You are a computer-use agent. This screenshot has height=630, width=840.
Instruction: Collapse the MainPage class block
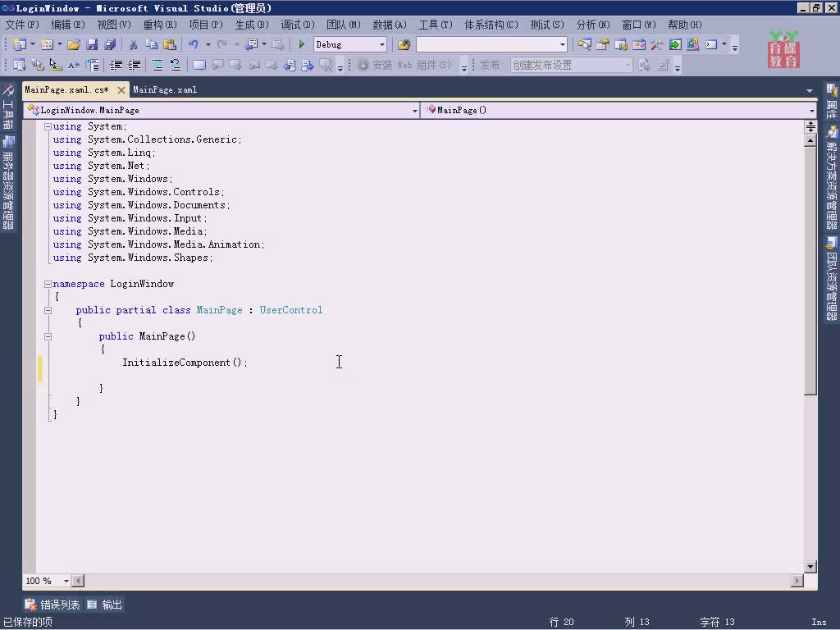(48, 310)
